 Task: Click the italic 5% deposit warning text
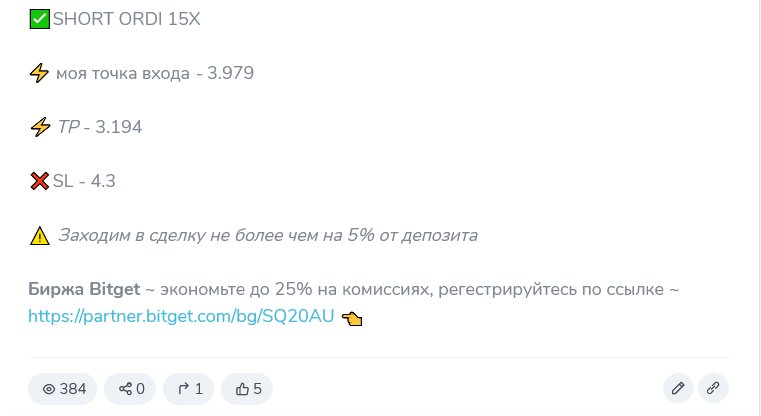(x=268, y=235)
